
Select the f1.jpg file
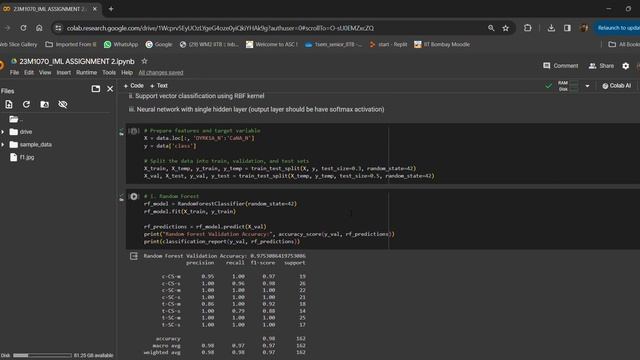coord(27,157)
